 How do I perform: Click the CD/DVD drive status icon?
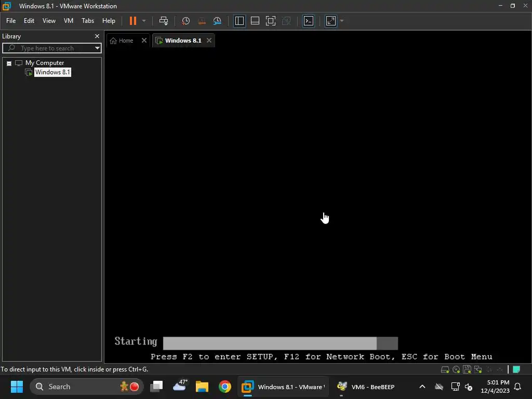click(x=456, y=369)
